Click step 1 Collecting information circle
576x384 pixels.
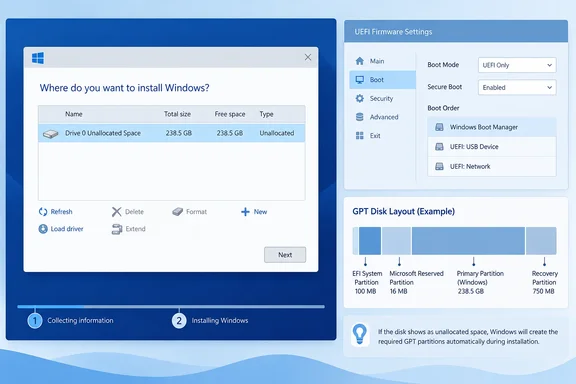click(x=35, y=321)
